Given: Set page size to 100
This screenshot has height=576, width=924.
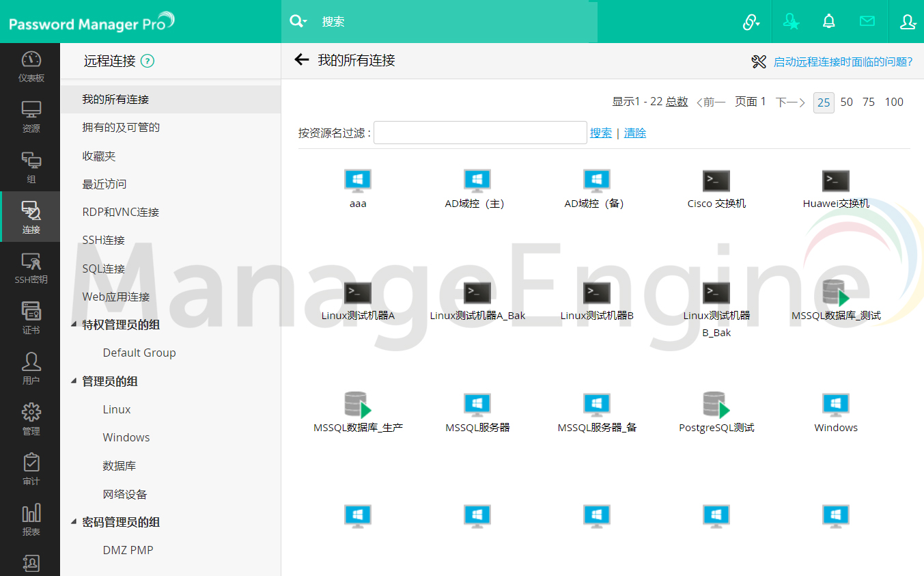Looking at the screenshot, I should click(x=894, y=102).
